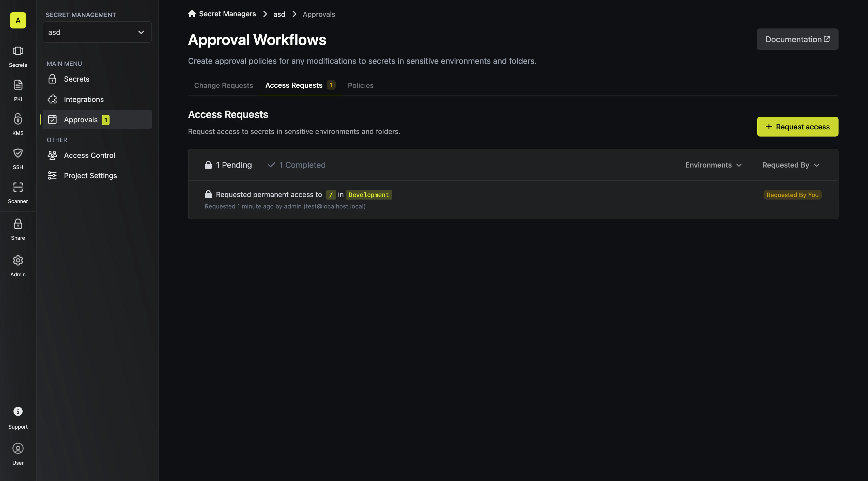Screen dimensions: 868x481
Task: Expand the Environments filter dropdown
Action: [x=713, y=165]
